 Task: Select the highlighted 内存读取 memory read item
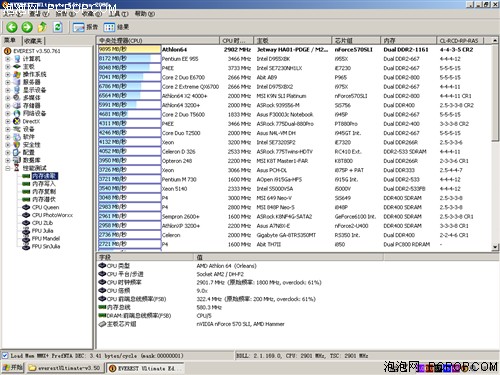(x=45, y=176)
